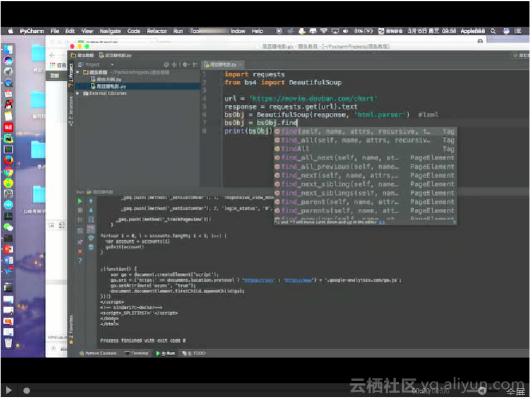Choose find_parent completion suggestion

coord(365,202)
